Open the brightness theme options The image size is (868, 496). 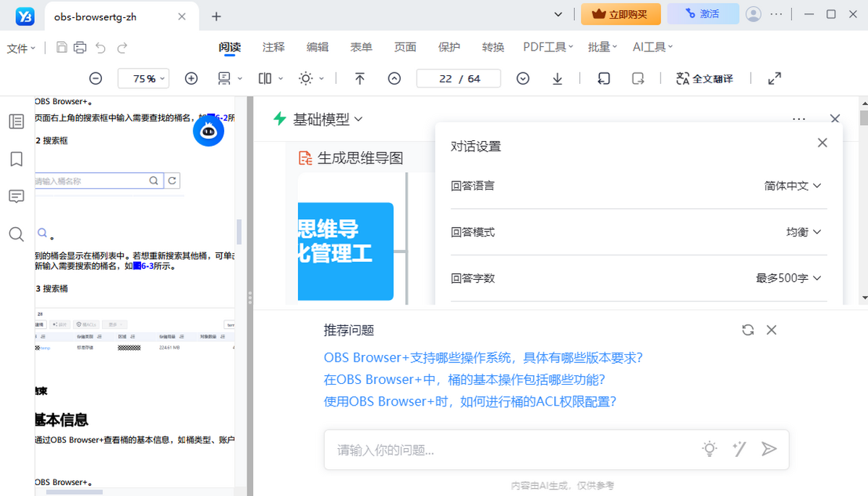coord(312,79)
